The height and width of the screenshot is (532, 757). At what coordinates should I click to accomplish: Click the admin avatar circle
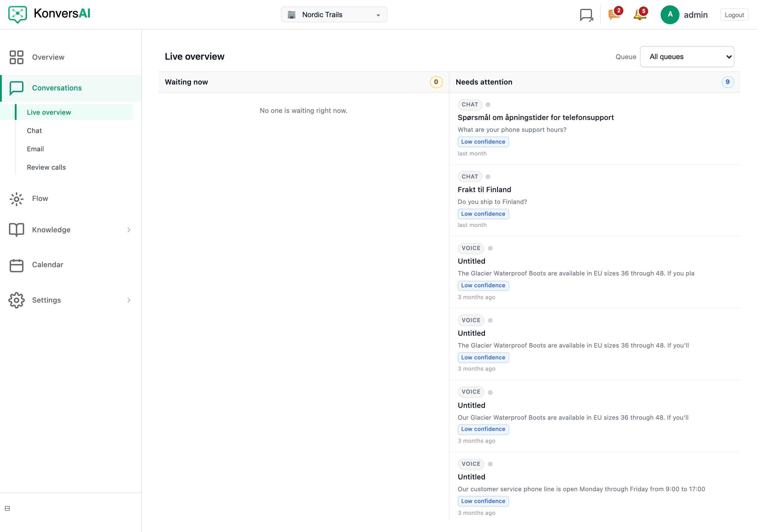tap(670, 14)
